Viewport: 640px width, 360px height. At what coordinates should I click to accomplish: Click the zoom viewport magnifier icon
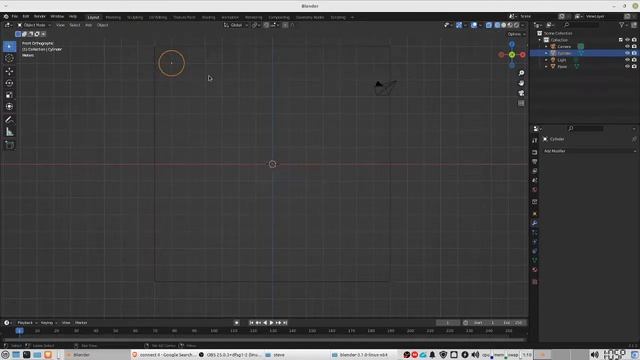pyautogui.click(x=521, y=73)
